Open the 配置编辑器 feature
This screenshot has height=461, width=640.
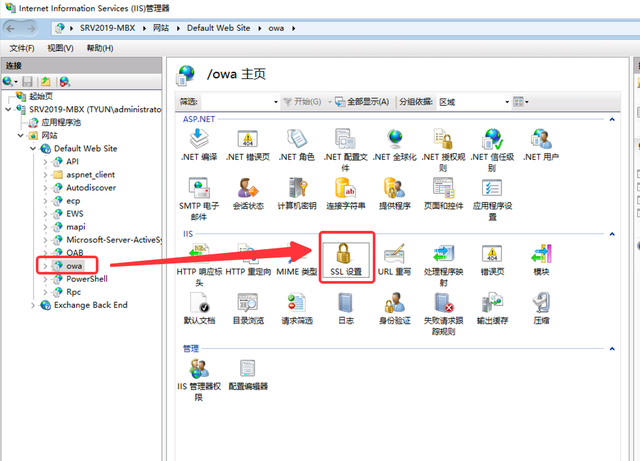click(x=248, y=374)
